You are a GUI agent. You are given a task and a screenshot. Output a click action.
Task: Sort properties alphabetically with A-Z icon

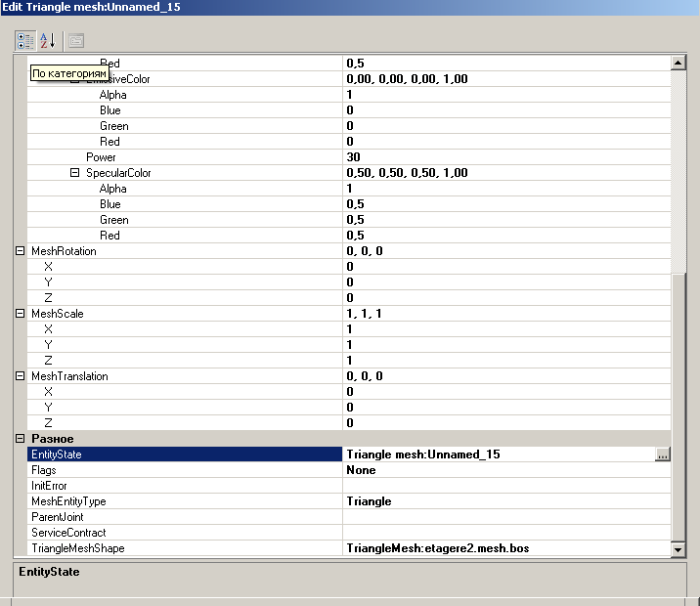48,41
